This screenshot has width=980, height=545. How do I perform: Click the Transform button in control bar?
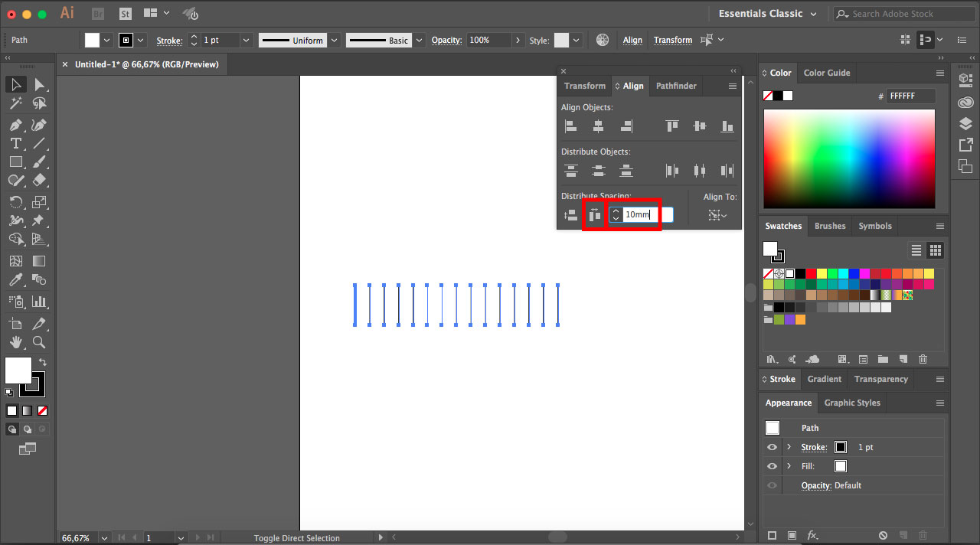(672, 40)
